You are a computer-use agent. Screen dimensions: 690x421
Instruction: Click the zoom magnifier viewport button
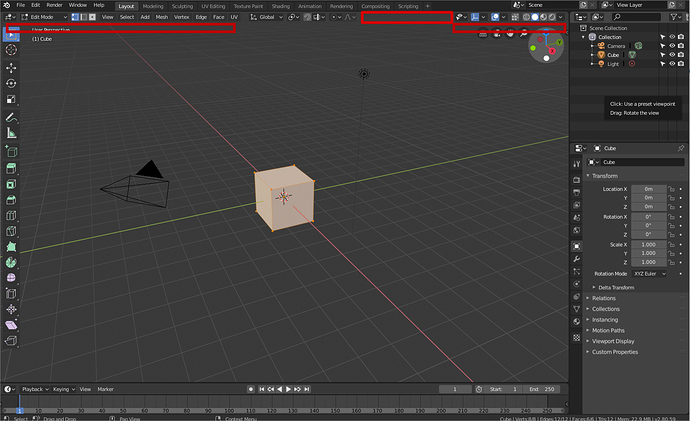(524, 33)
